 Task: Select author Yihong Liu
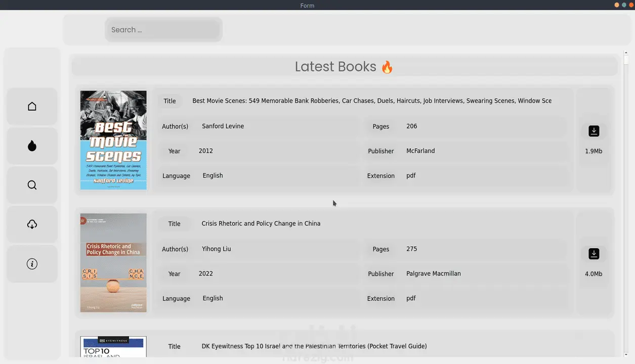click(217, 249)
